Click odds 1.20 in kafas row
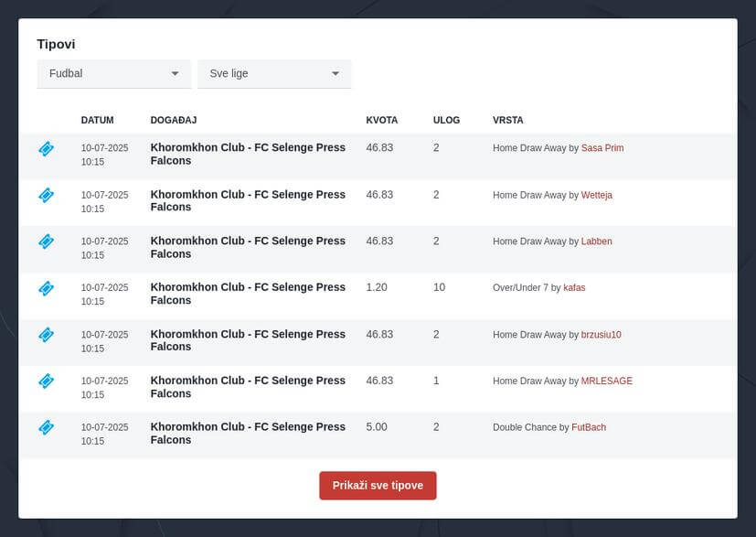The image size is (756, 537). click(377, 287)
